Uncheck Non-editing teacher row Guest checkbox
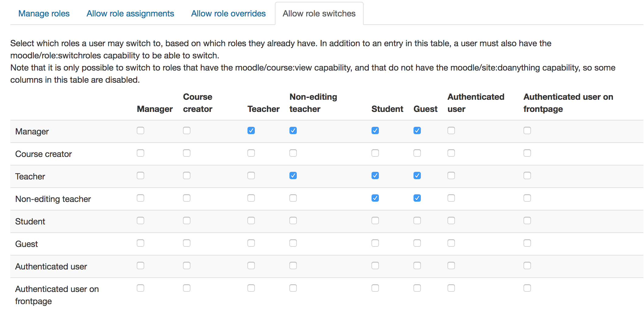Viewport: 644px width, 323px height. (x=417, y=198)
